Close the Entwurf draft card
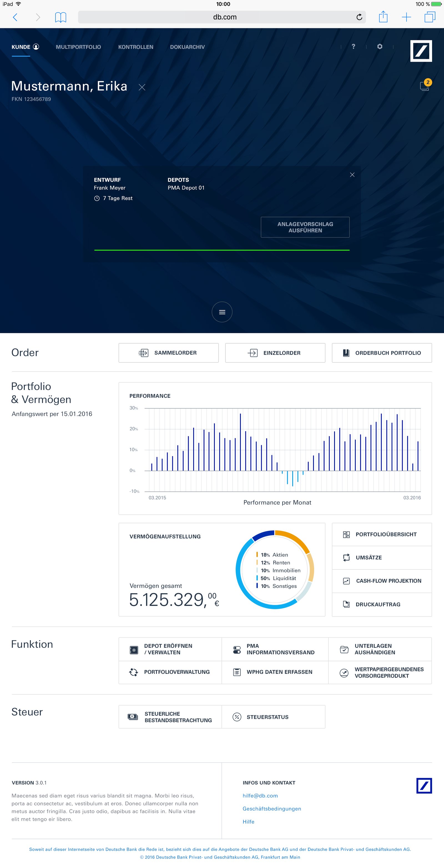 pyautogui.click(x=352, y=174)
